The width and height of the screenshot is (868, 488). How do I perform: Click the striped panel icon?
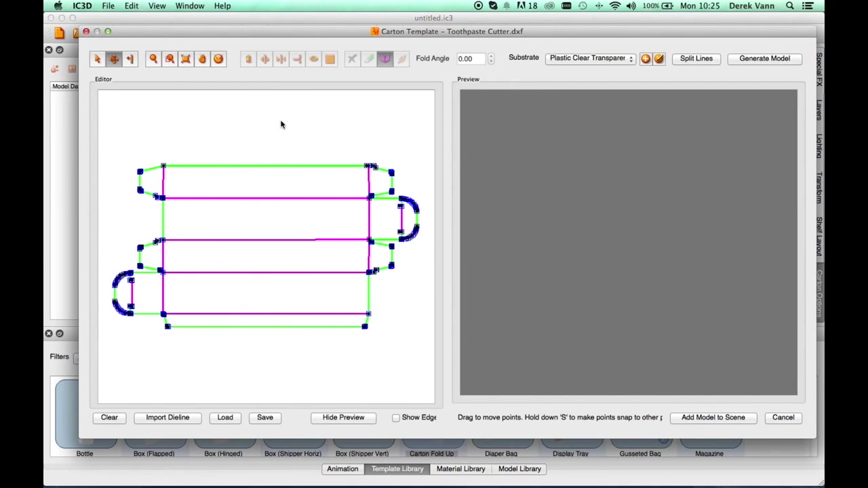coord(330,59)
